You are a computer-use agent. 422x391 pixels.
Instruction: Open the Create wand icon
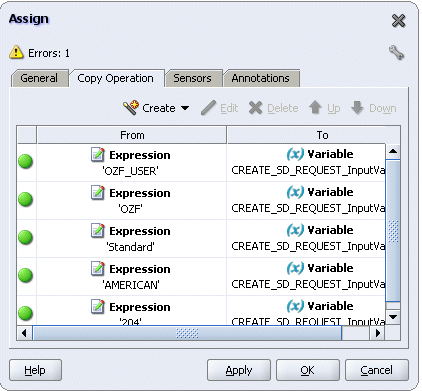[x=131, y=107]
